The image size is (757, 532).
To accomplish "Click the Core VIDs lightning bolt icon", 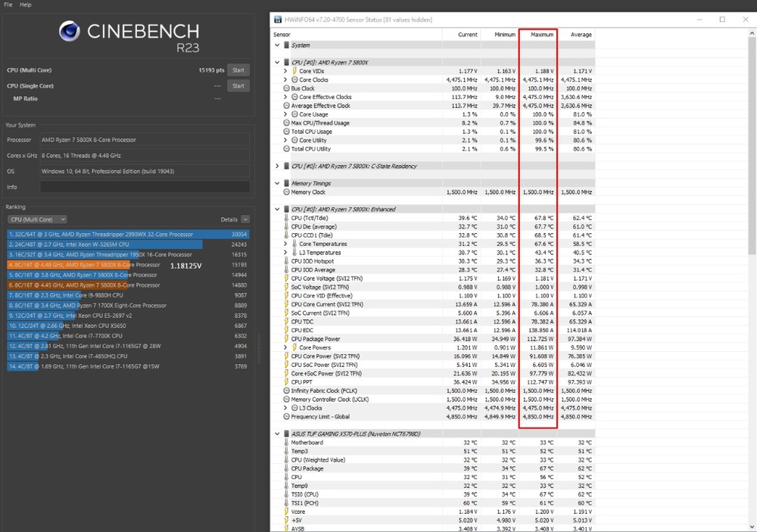I will (294, 71).
